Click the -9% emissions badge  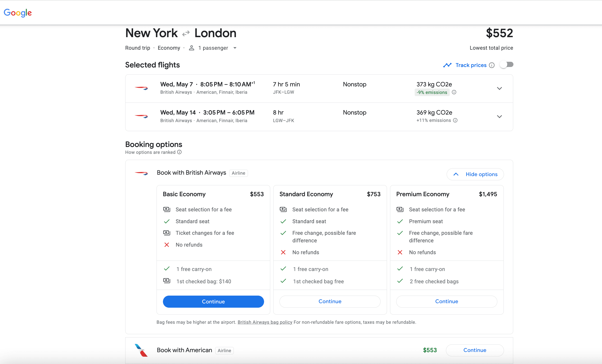(x=432, y=92)
